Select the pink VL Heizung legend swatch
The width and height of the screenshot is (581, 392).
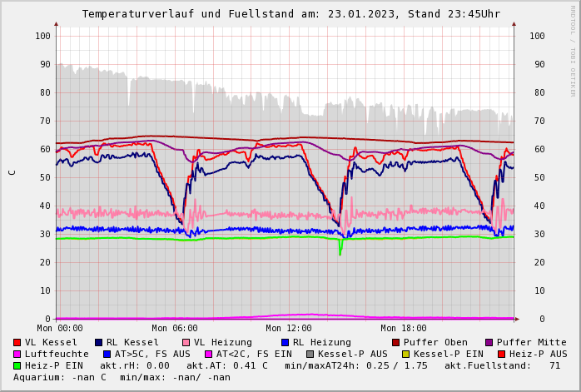[x=186, y=342]
